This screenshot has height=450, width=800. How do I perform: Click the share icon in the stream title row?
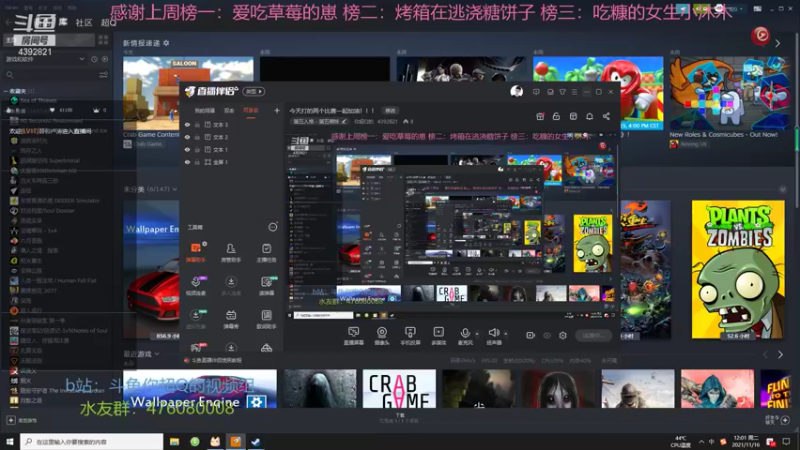606,116
